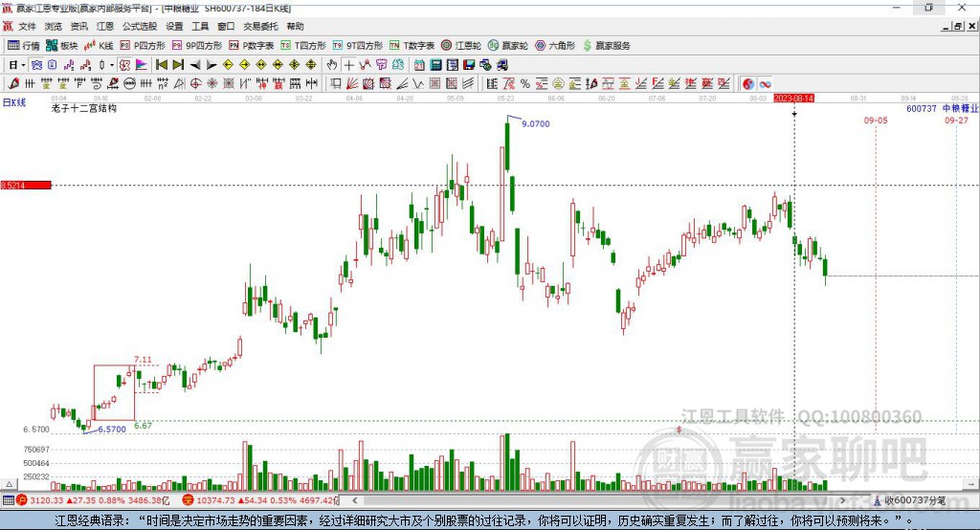Image resolution: width=980 pixels, height=530 pixels.
Task: Click the 09-05 date marker label
Action: pos(876,120)
